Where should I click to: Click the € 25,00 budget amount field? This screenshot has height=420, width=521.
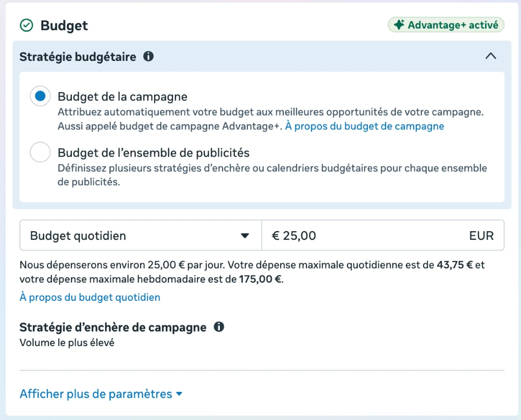[383, 235]
